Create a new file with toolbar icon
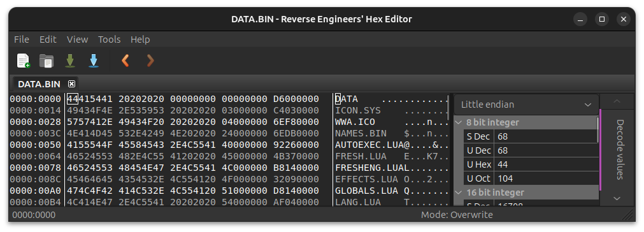644x232 pixels. 24,61
